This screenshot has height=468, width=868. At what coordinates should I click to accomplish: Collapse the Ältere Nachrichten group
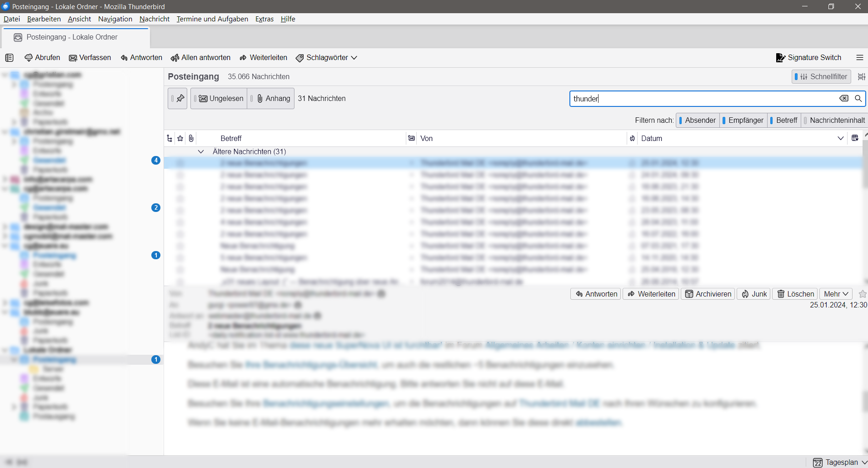(x=201, y=152)
